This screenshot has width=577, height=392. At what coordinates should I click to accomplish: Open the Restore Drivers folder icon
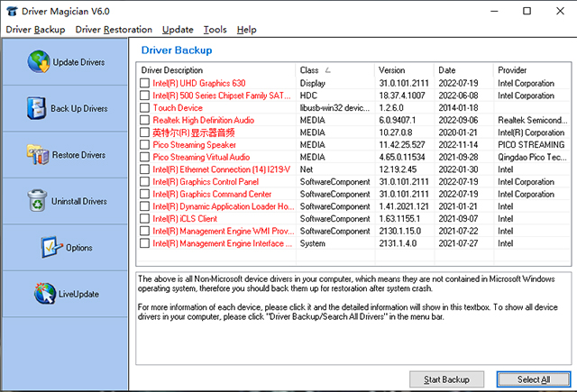pyautogui.click(x=37, y=154)
